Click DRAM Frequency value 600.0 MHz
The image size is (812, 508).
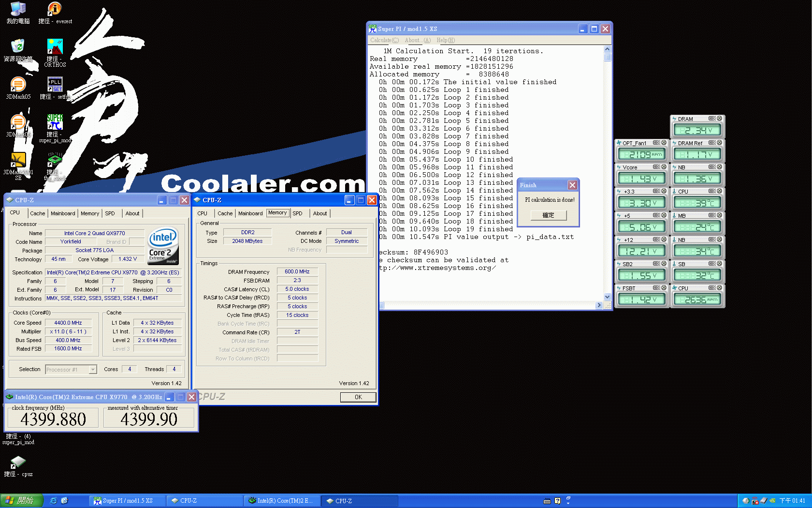click(297, 272)
